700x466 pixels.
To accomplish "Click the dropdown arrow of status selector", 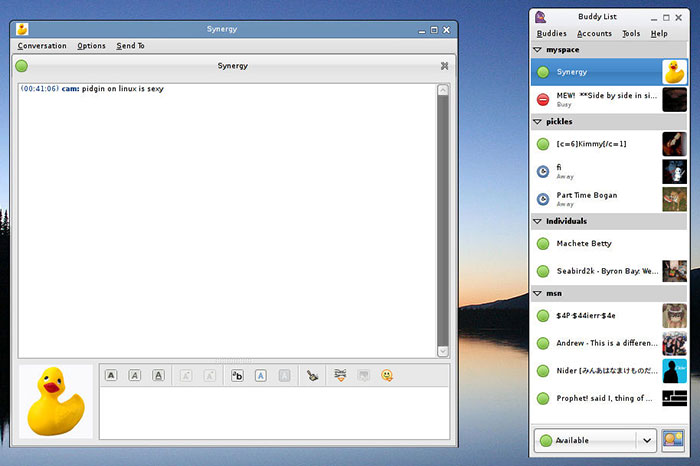I will tap(647, 441).
